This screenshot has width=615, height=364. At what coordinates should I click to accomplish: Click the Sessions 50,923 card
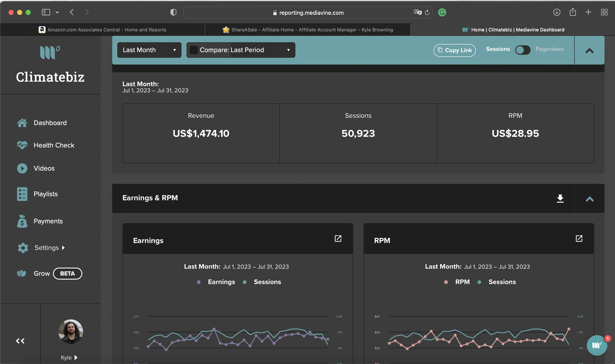point(358,133)
